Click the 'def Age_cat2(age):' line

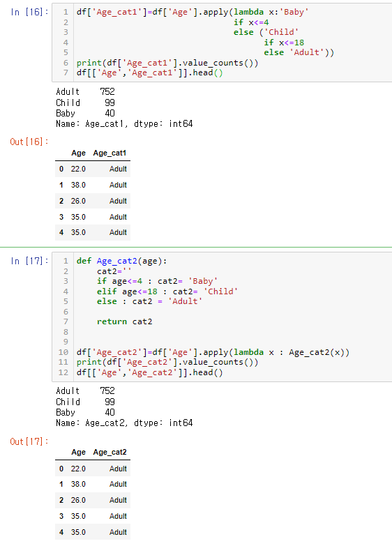[121, 261]
